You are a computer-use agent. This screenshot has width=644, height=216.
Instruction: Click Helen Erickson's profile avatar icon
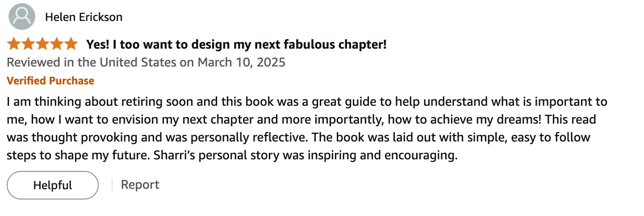tap(22, 17)
